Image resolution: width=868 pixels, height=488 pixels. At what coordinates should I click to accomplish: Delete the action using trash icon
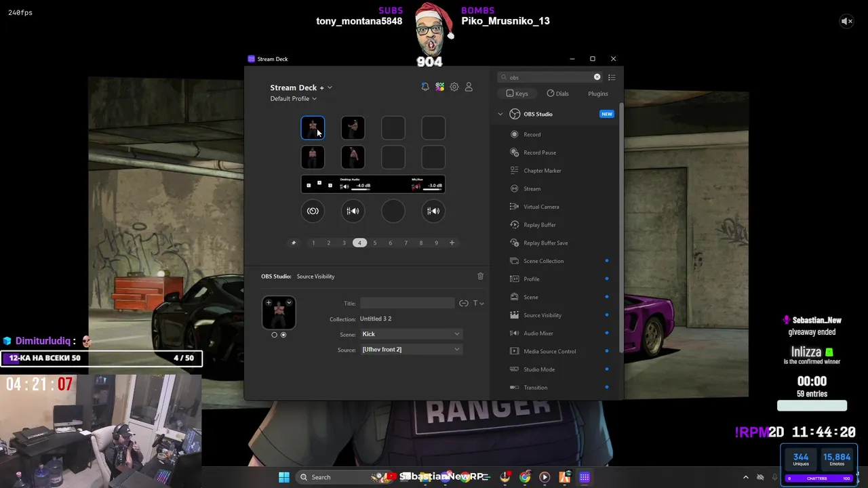480,276
